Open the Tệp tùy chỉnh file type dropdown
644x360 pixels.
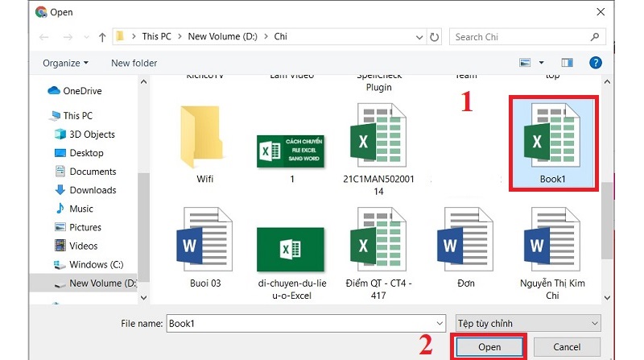pos(528,324)
